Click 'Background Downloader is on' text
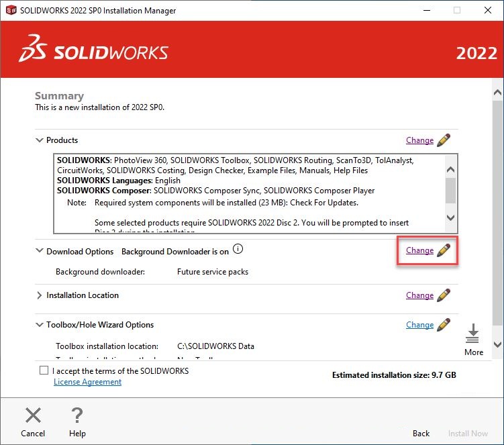 [x=175, y=252]
